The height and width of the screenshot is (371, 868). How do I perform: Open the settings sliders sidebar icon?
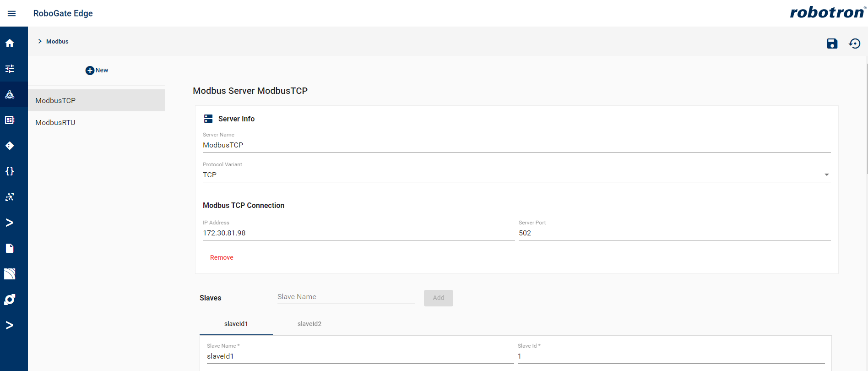[10, 69]
